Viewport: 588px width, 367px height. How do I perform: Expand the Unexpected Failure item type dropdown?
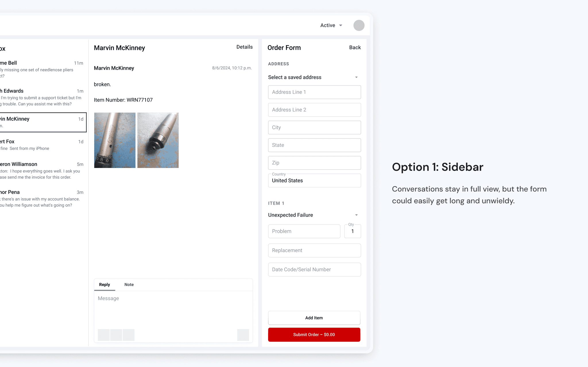(x=356, y=215)
